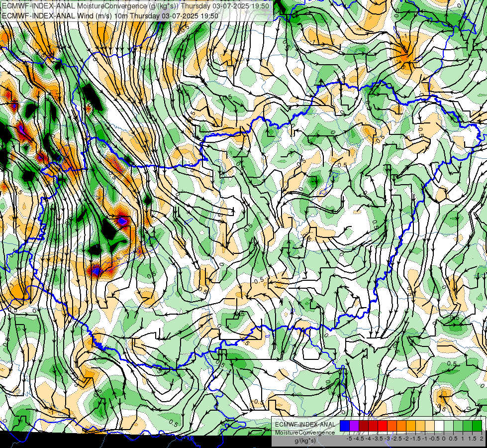Select the medium green swatch between 1 and 1.5
The image size is (487, 448).
pyautogui.click(x=468, y=426)
